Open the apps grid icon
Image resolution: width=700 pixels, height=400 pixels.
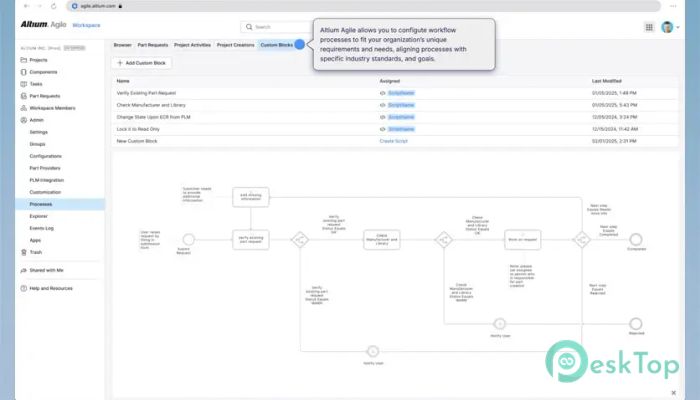point(649,27)
